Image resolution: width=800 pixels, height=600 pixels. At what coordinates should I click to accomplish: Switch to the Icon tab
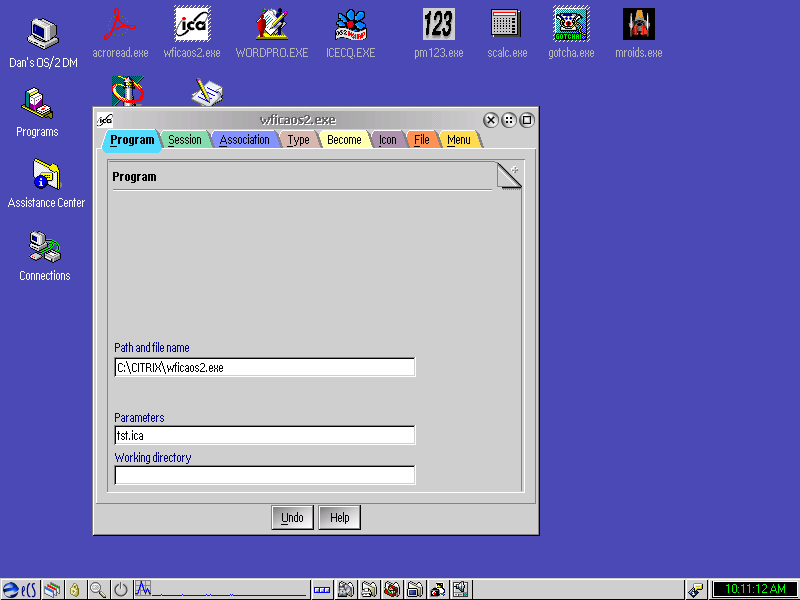[x=388, y=140]
